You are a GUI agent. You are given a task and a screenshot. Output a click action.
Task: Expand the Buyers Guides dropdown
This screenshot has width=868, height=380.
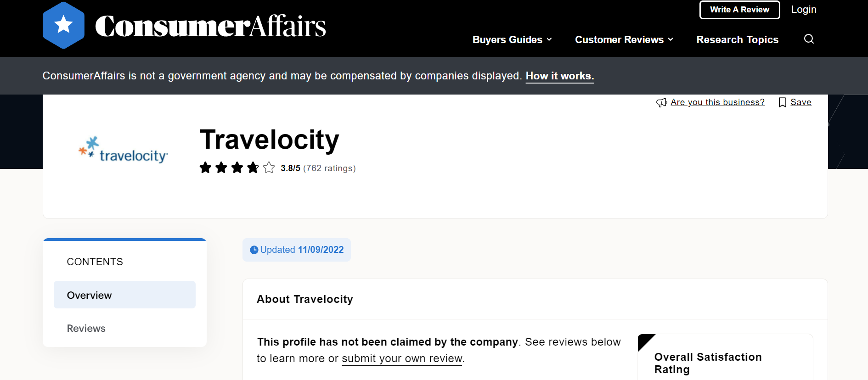(x=512, y=39)
